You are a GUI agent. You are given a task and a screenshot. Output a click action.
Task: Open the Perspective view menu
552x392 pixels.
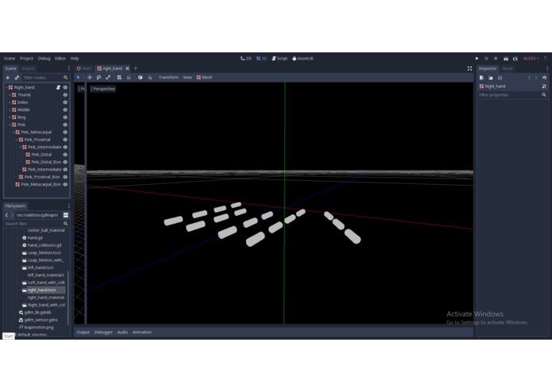click(x=102, y=89)
